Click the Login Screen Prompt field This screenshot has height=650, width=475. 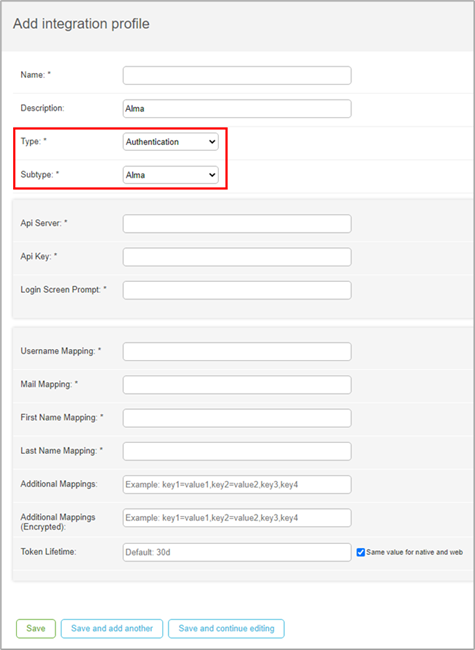[237, 290]
